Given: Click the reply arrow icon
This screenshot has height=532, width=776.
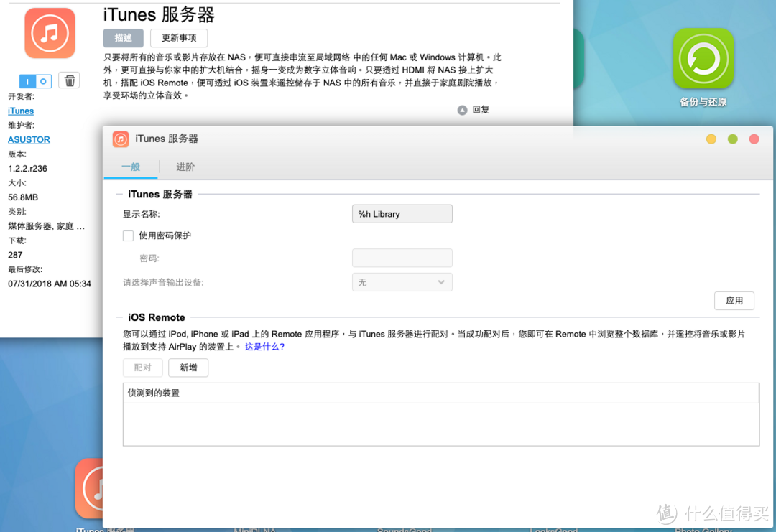Looking at the screenshot, I should (462, 111).
